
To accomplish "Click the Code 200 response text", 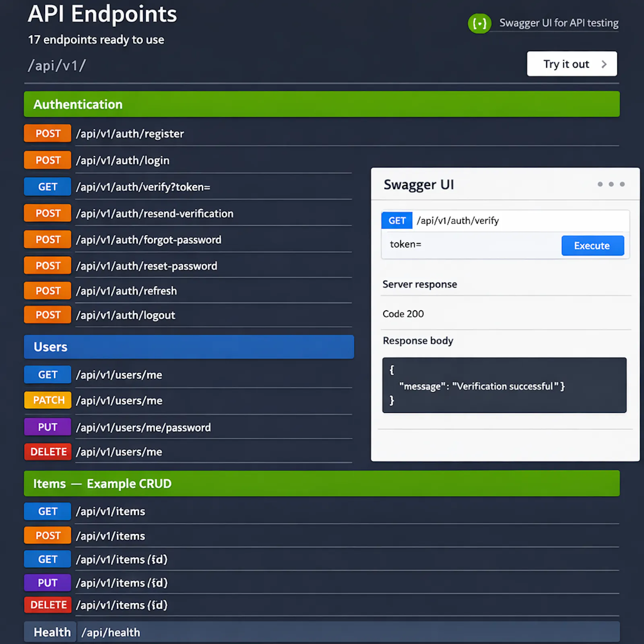I will click(403, 314).
